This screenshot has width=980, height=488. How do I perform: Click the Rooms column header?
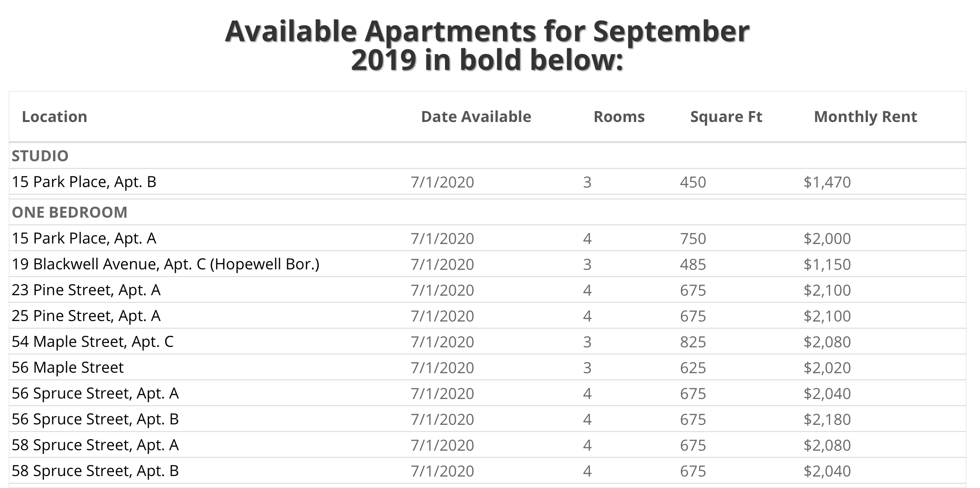[619, 117]
